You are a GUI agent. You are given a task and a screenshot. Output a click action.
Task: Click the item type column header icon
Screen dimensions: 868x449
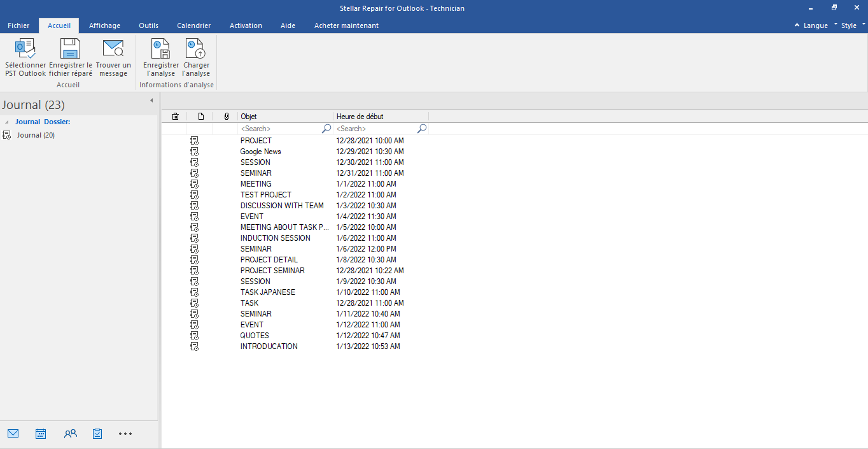coord(201,117)
